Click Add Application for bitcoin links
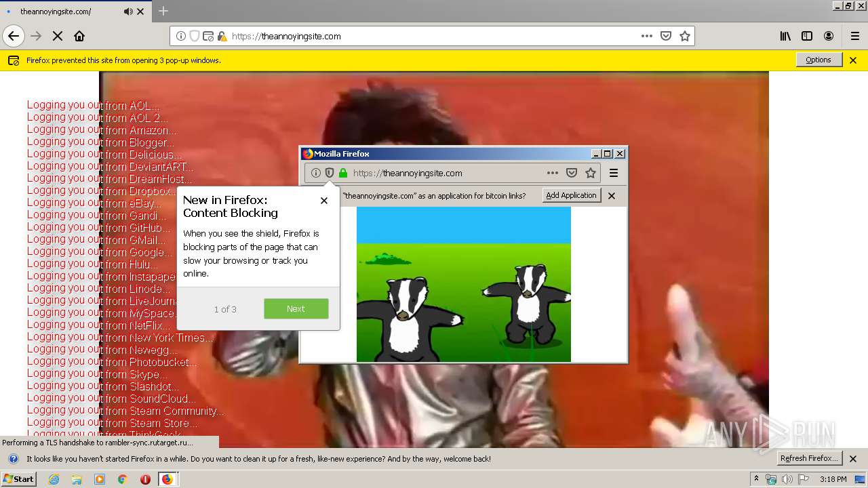 tap(571, 195)
